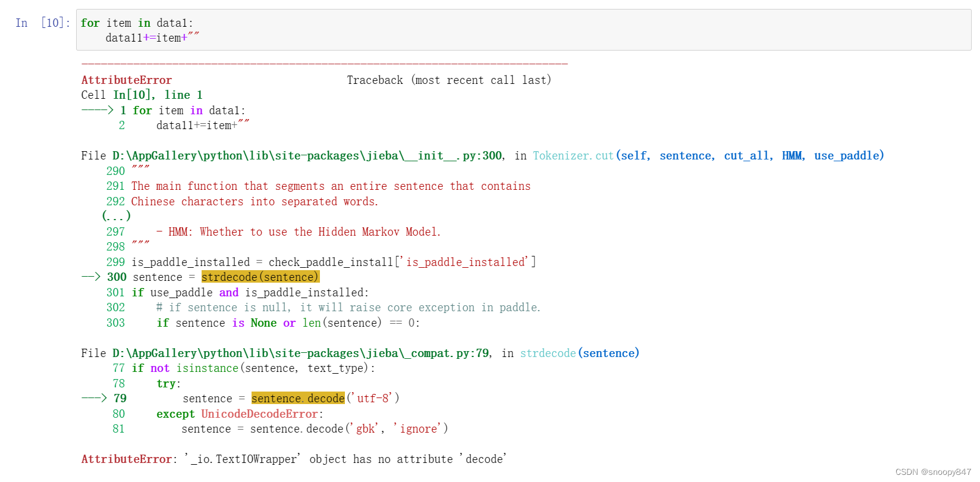Click the jieba __init__.py:300 file path
The image size is (980, 482).
307,155
